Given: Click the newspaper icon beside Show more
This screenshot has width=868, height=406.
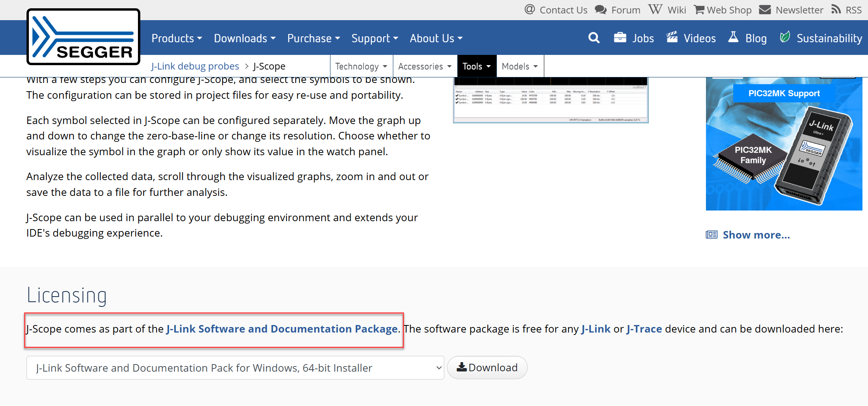Looking at the screenshot, I should (x=711, y=235).
